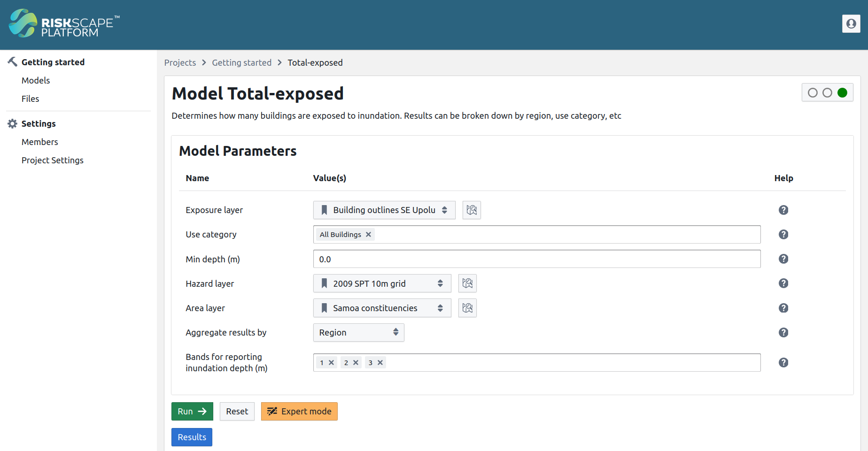Open help for Aggregate results by
Viewport: 868px width, 451px height.
point(783,332)
